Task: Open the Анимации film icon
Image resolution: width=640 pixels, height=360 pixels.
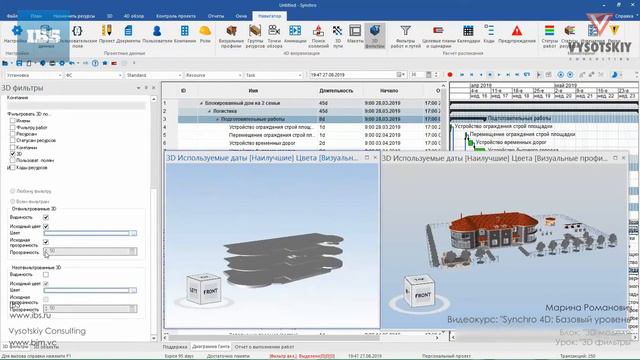Action: [295, 31]
